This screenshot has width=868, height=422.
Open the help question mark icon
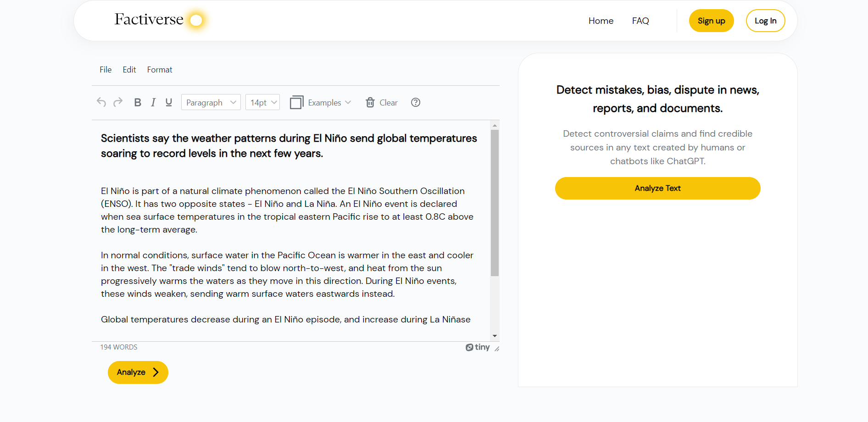click(416, 102)
